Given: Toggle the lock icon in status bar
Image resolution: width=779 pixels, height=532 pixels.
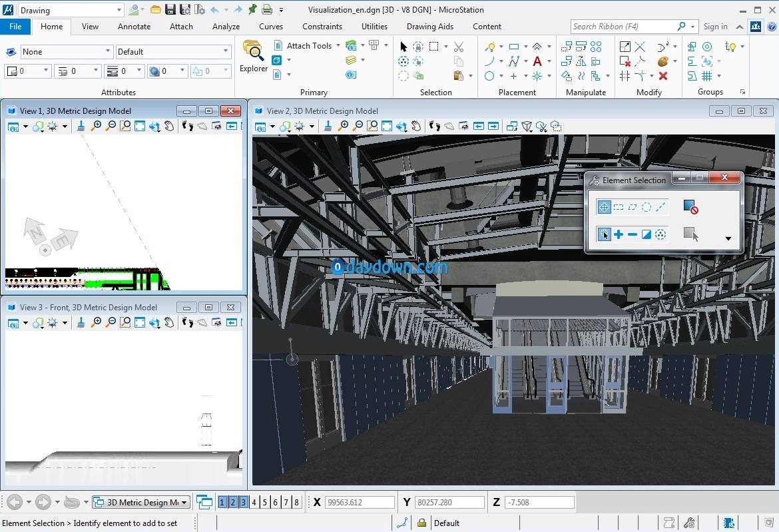Looking at the screenshot, I should pos(421,523).
